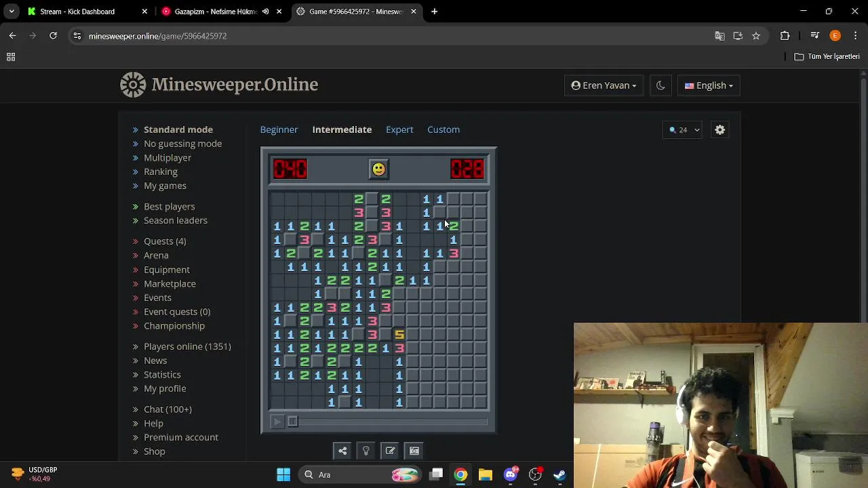This screenshot has height=488, width=868.
Task: Open the tab search chevron
Action: click(x=12, y=12)
